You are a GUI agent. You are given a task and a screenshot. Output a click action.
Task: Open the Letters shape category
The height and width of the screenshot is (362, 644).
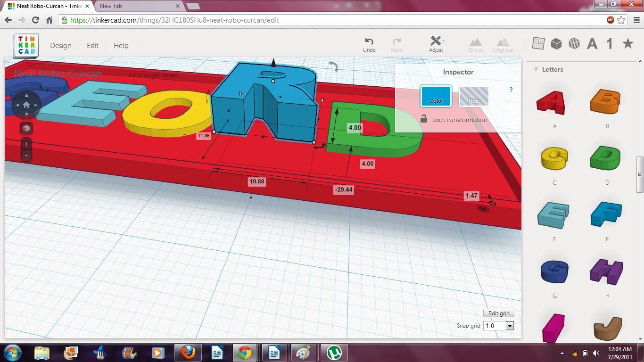pyautogui.click(x=592, y=43)
